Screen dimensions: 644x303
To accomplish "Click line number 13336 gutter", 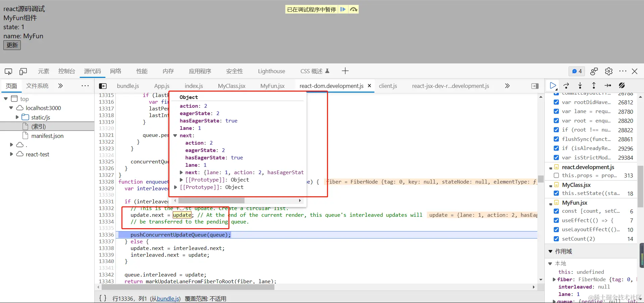I will (106, 235).
